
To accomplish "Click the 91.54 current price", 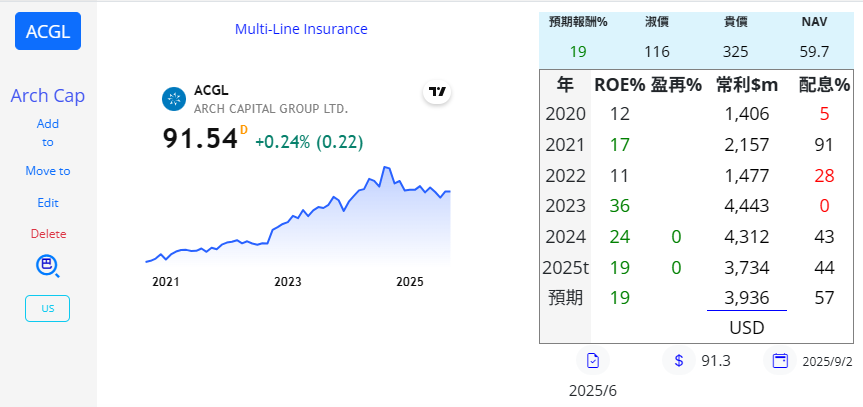I will pyautogui.click(x=200, y=139).
